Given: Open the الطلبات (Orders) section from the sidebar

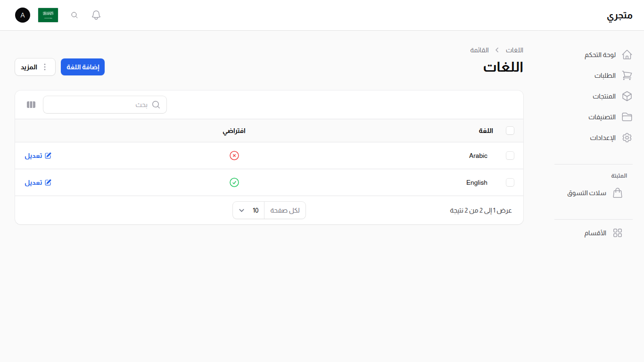Looking at the screenshot, I should click(x=605, y=75).
